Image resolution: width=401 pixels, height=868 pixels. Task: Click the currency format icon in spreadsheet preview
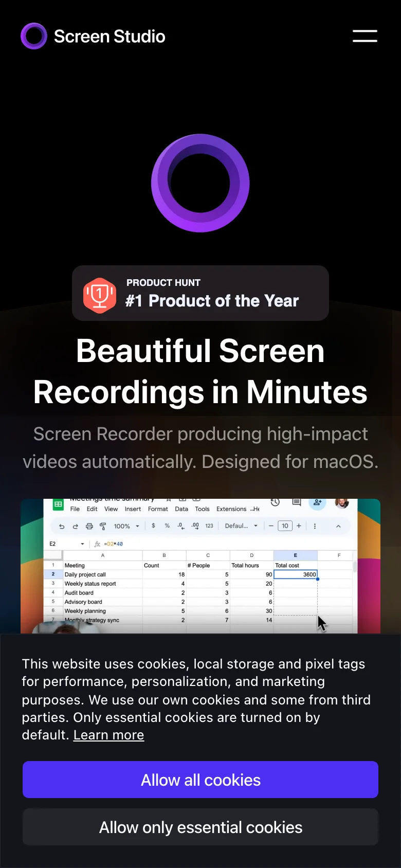pyautogui.click(x=153, y=526)
